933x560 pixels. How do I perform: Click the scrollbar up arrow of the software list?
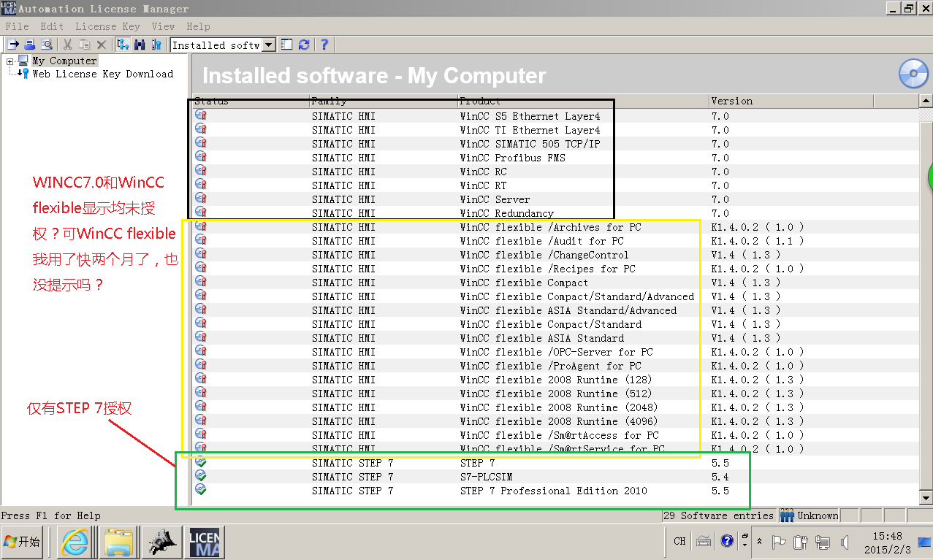pyautogui.click(x=926, y=101)
